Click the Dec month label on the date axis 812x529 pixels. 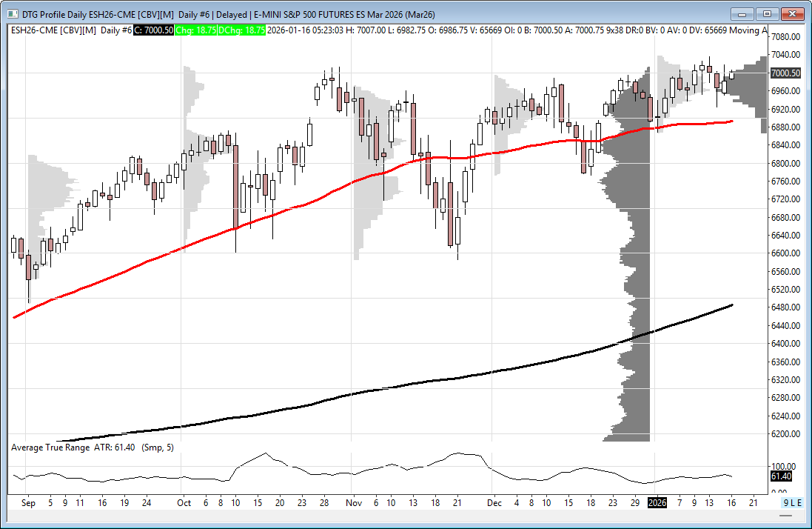pyautogui.click(x=494, y=502)
